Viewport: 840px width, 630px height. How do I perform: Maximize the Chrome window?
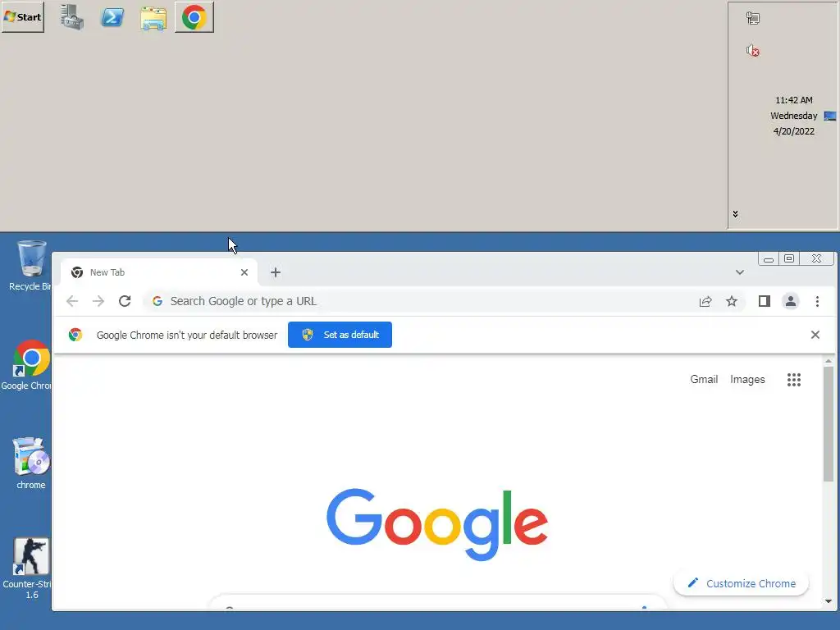(x=789, y=258)
